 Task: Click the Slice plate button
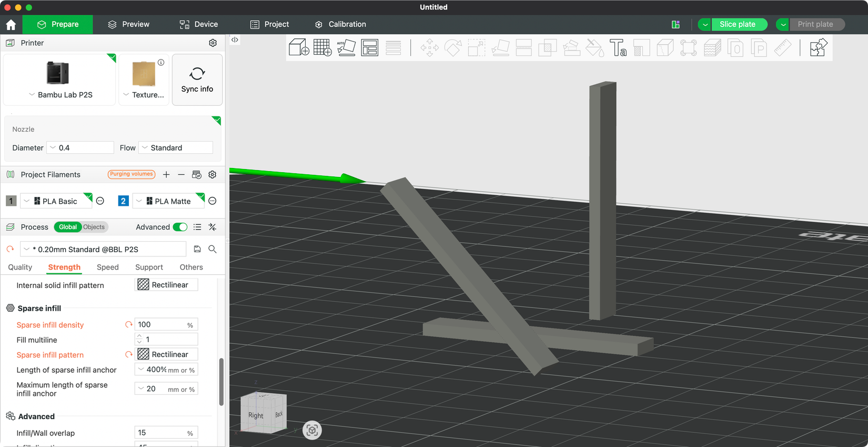[x=737, y=24]
